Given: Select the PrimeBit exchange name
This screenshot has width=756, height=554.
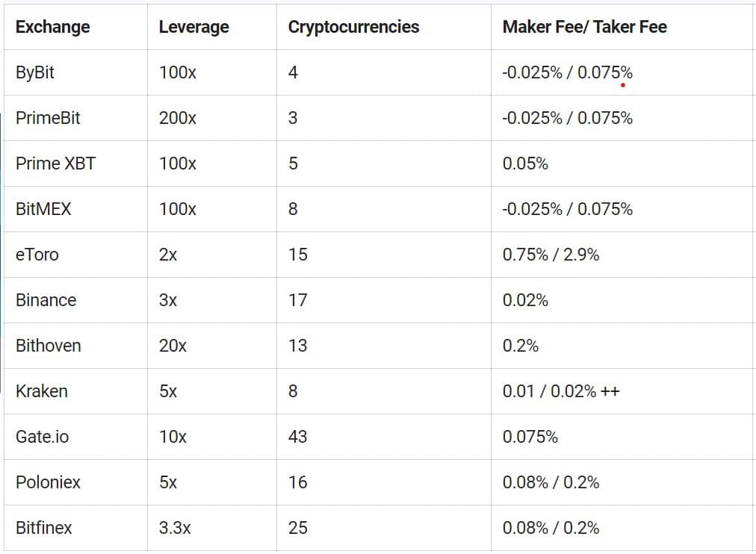Looking at the screenshot, I should tap(48, 119).
